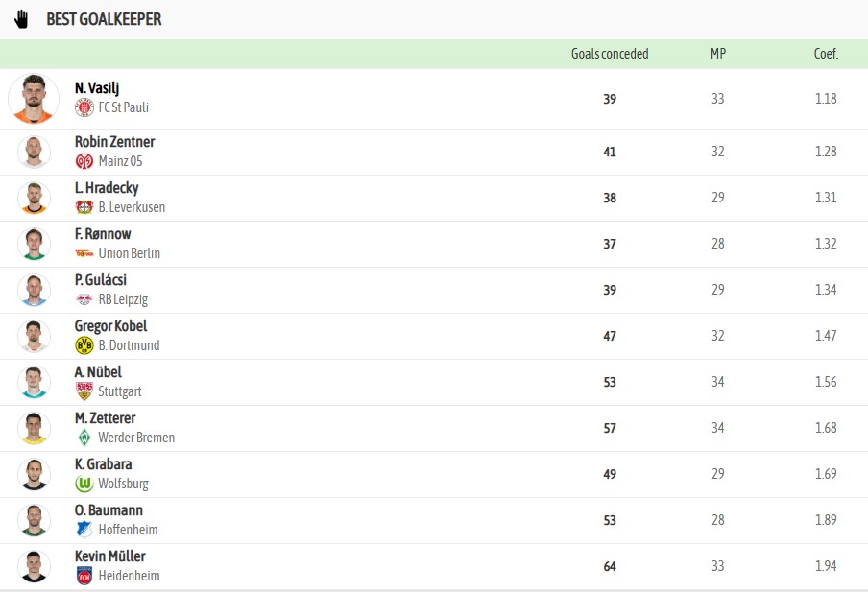This screenshot has height=592, width=868.
Task: Click the Heidenheim FCH badge
Action: pyautogui.click(x=84, y=576)
